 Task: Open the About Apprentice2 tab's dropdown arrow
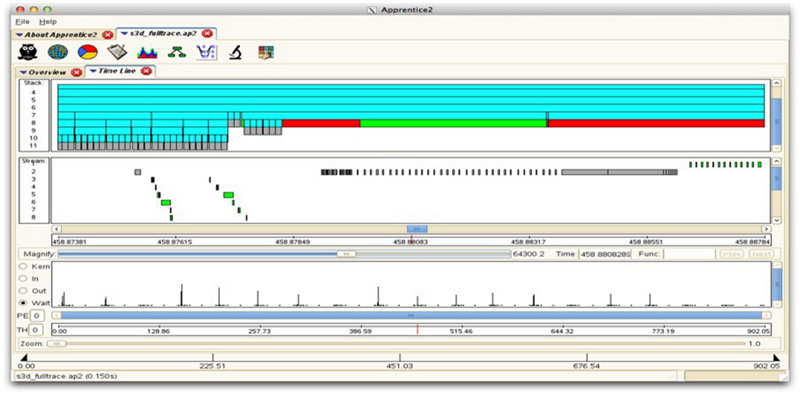tap(19, 35)
